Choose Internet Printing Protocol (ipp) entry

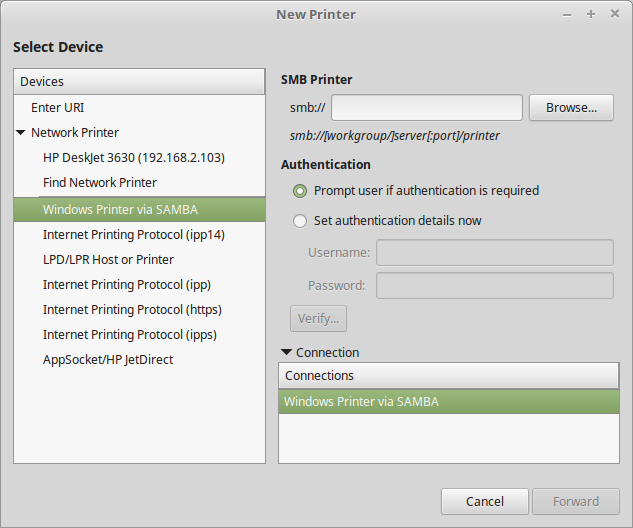pyautogui.click(x=126, y=285)
